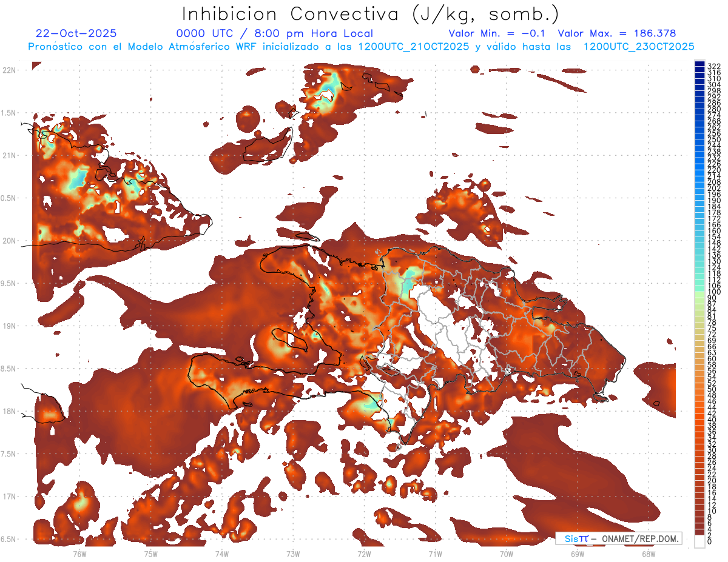Click the 'Valor Max. = 186.378' label
728x562 pixels.
(x=616, y=34)
